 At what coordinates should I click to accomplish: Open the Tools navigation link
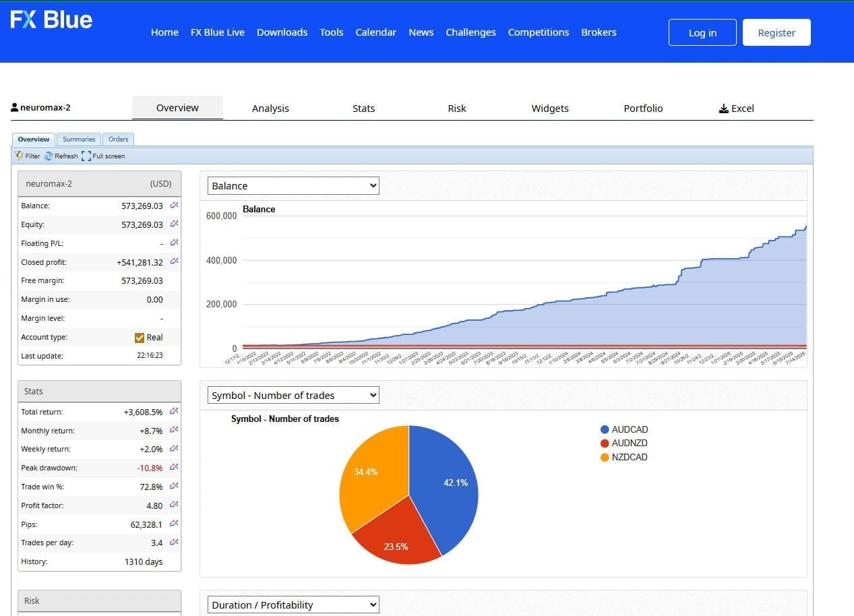(x=332, y=32)
